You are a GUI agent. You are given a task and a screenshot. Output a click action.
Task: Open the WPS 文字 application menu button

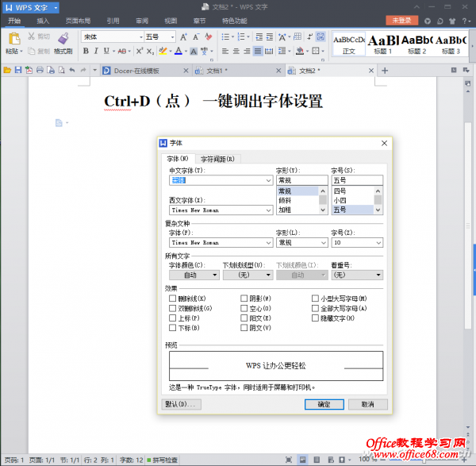[x=31, y=8]
